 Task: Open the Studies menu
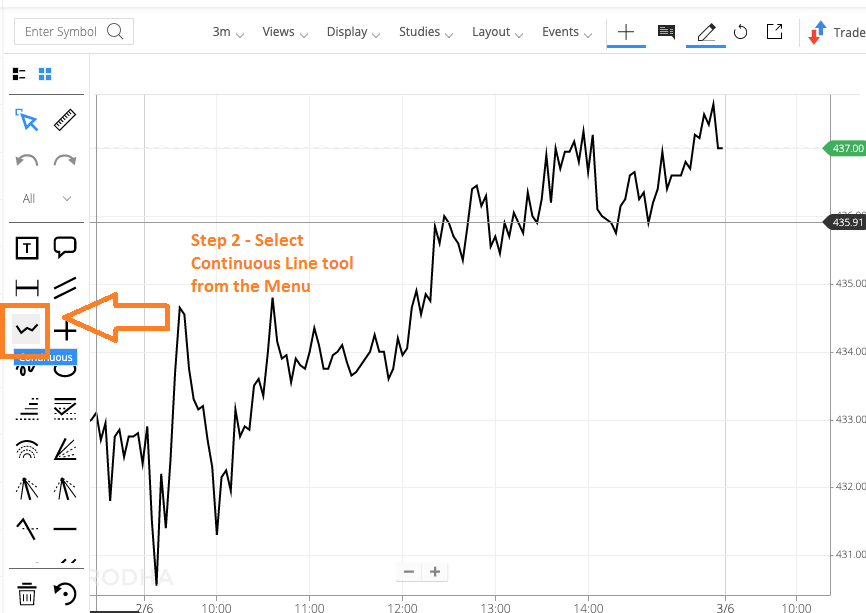425,32
